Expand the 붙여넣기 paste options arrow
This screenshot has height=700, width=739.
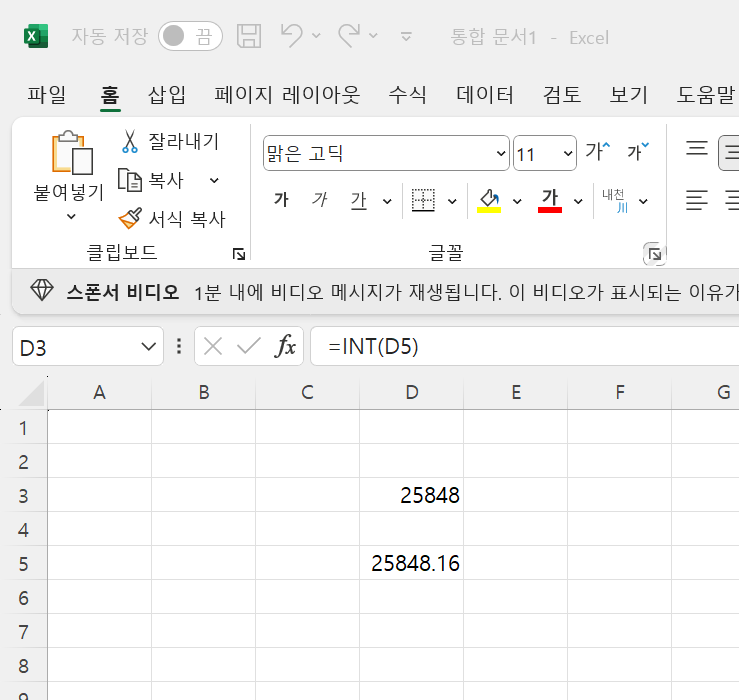tap(71, 217)
